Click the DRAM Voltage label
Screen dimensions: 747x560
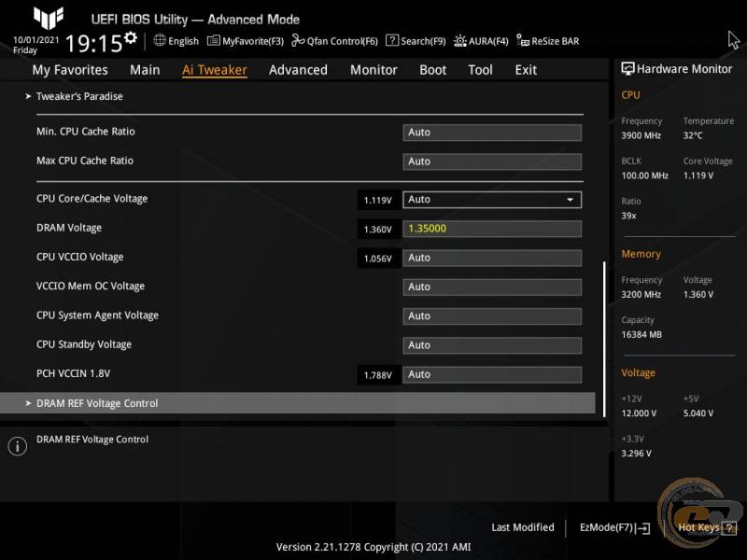tap(69, 228)
